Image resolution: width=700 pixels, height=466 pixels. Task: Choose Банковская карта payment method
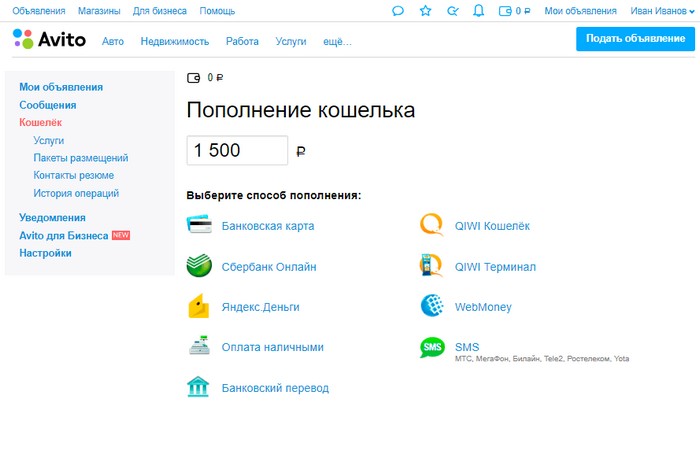[x=268, y=226]
